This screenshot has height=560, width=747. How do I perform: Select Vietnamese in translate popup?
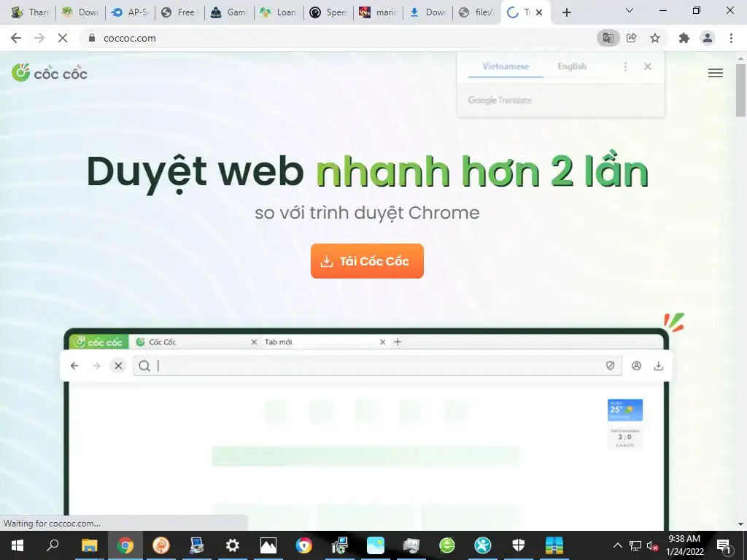[x=506, y=66]
